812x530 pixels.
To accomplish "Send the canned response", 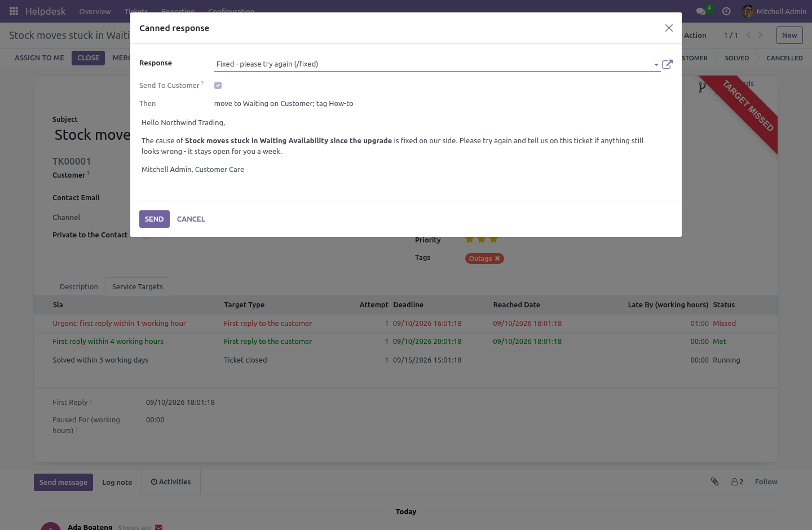I will [x=155, y=219].
